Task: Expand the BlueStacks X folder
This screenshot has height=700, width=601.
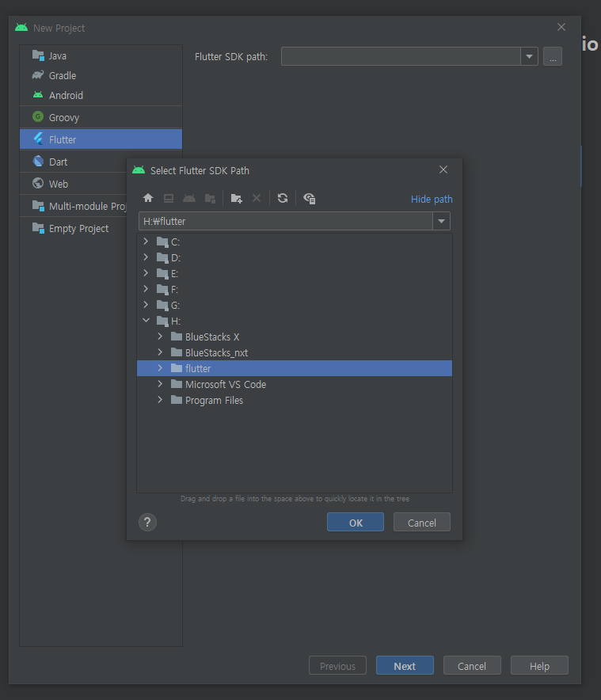Action: click(160, 337)
